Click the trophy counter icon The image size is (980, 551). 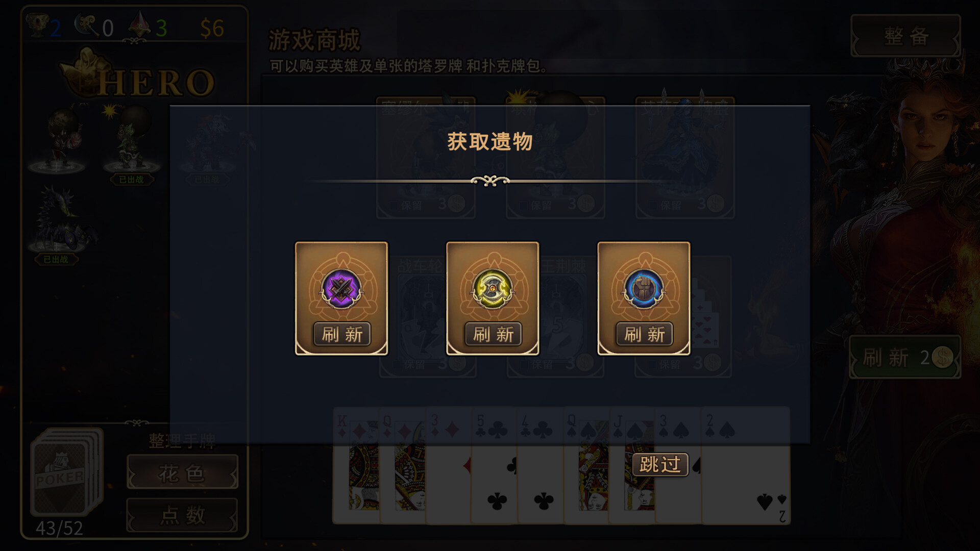pos(37,26)
